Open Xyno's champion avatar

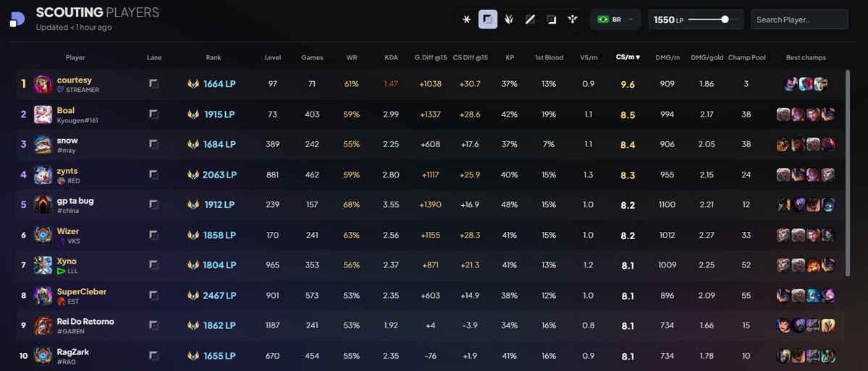[x=43, y=265]
